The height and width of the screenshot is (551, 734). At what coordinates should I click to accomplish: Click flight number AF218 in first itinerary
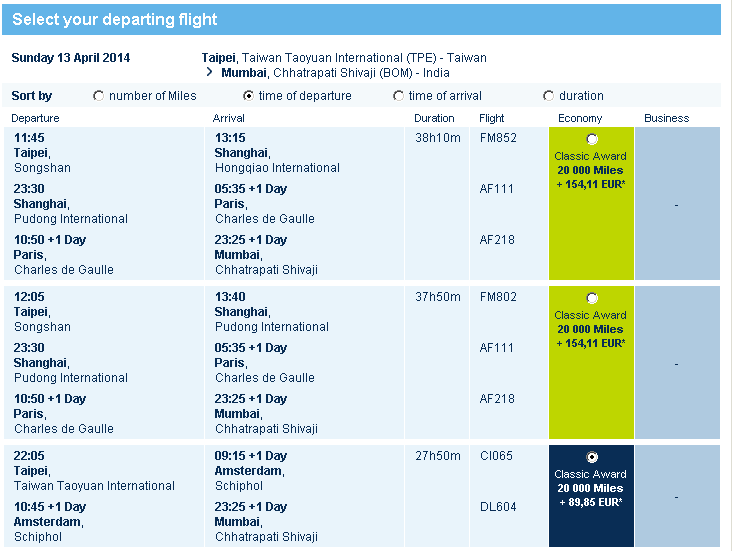[497, 240]
